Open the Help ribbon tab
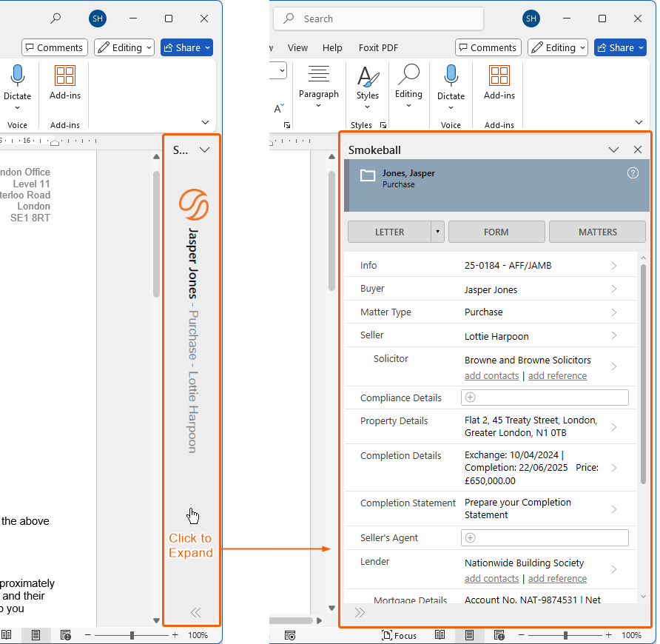 coord(332,47)
